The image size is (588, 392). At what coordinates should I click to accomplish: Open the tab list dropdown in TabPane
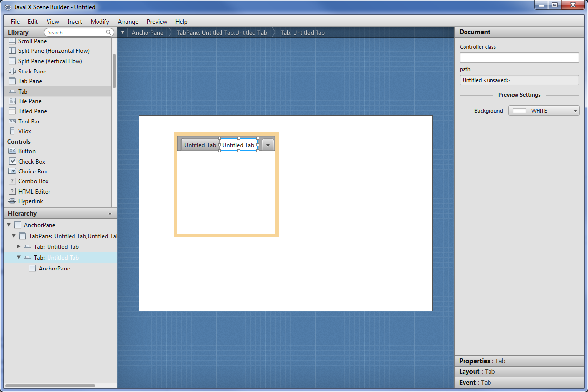click(x=268, y=145)
